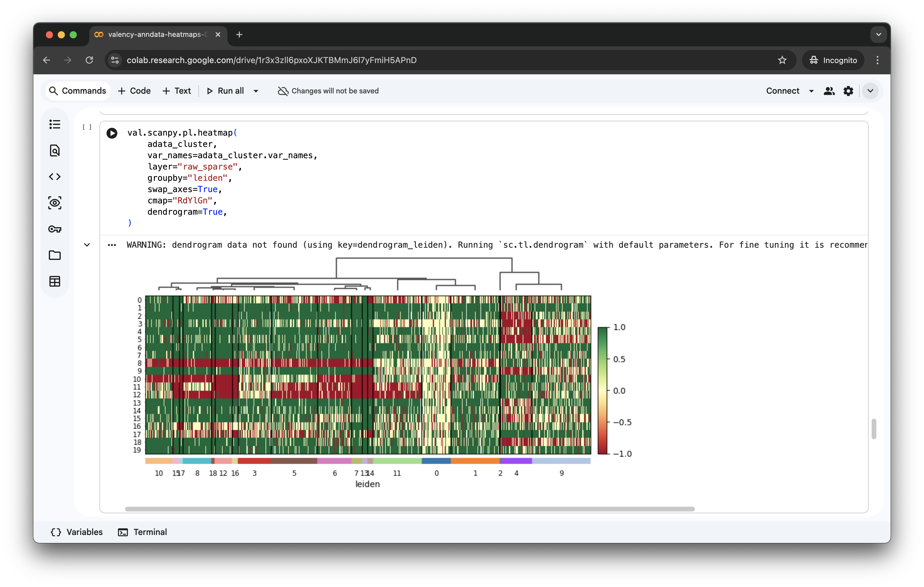Viewport: 924px width, 587px height.
Task: Toggle header visibility chevron at top right
Action: (870, 91)
